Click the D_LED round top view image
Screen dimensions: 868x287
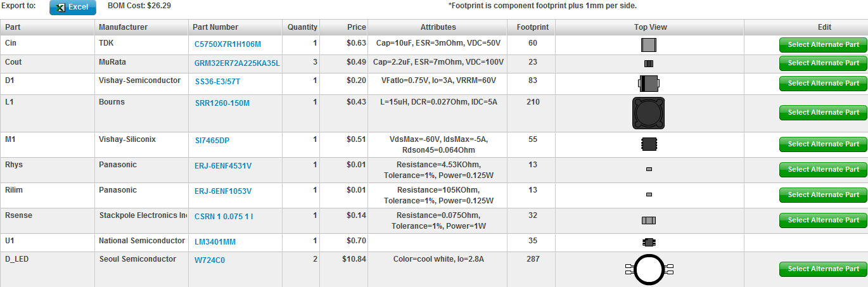pyautogui.click(x=648, y=270)
